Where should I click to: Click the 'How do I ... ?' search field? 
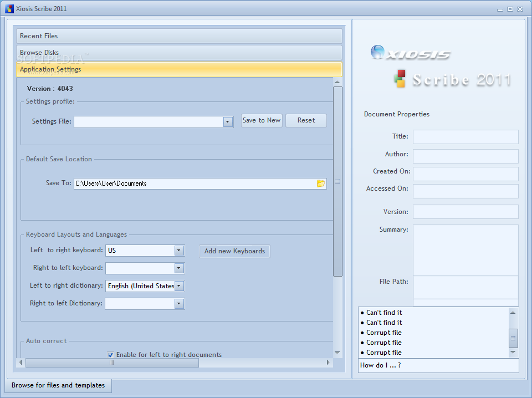tap(438, 365)
